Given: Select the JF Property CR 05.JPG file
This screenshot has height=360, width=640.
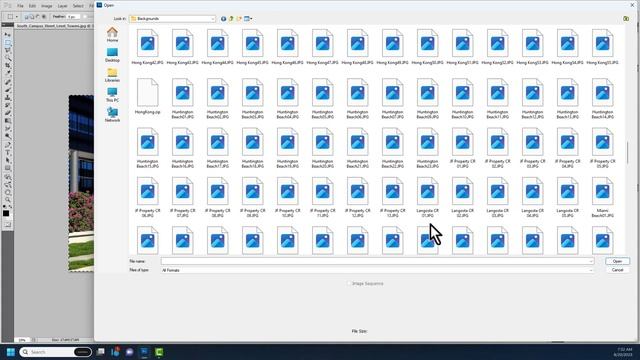Looking at the screenshot, I should point(602,148).
